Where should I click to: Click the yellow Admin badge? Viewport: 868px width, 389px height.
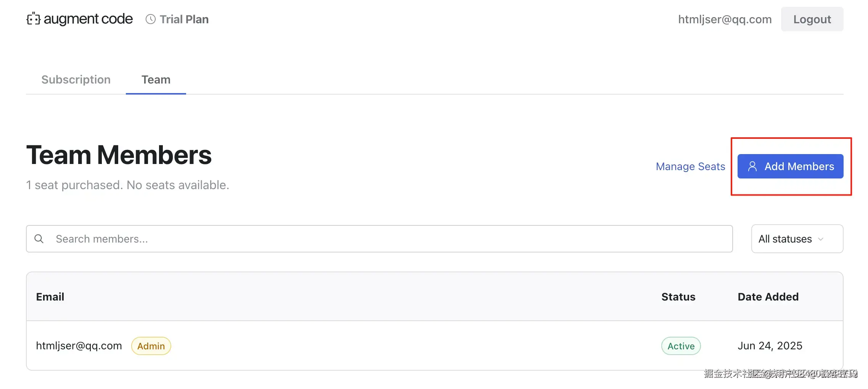point(151,346)
